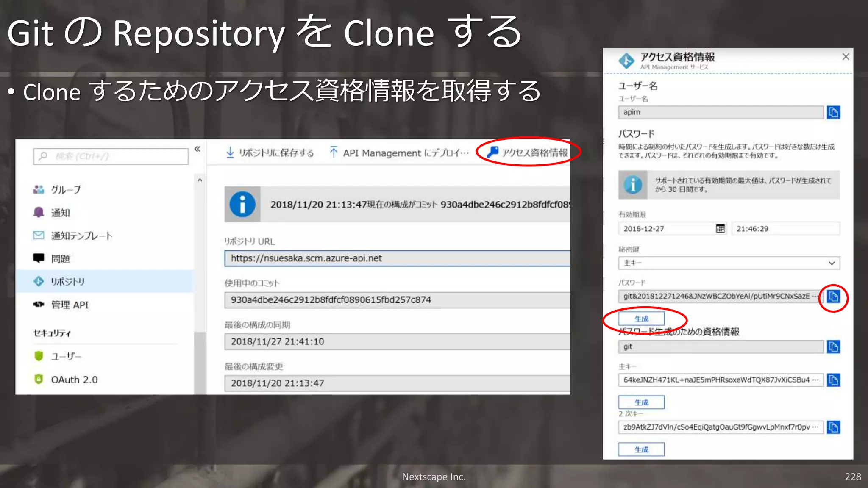Image resolution: width=868 pixels, height=488 pixels.
Task: Click the git credential field
Action: [x=721, y=347]
